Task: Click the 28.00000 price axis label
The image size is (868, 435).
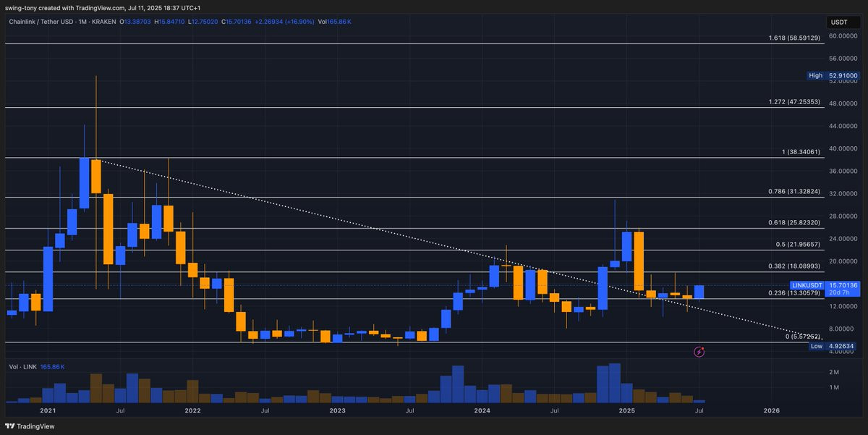Action: (x=843, y=216)
